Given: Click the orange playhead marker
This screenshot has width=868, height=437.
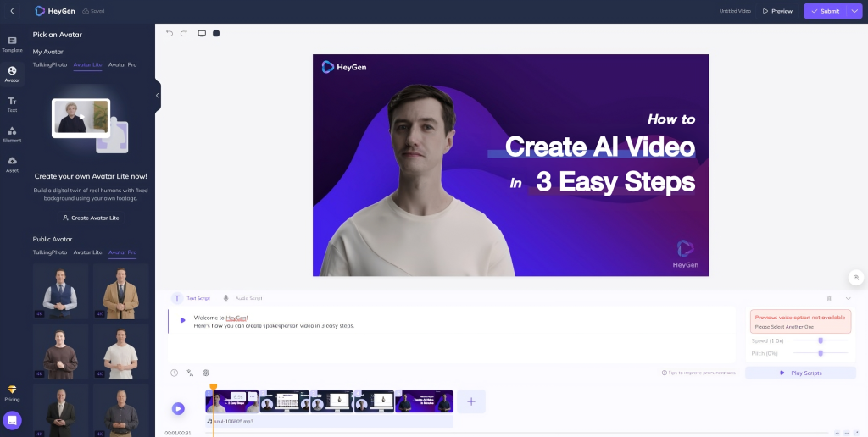Looking at the screenshot, I should coord(213,387).
